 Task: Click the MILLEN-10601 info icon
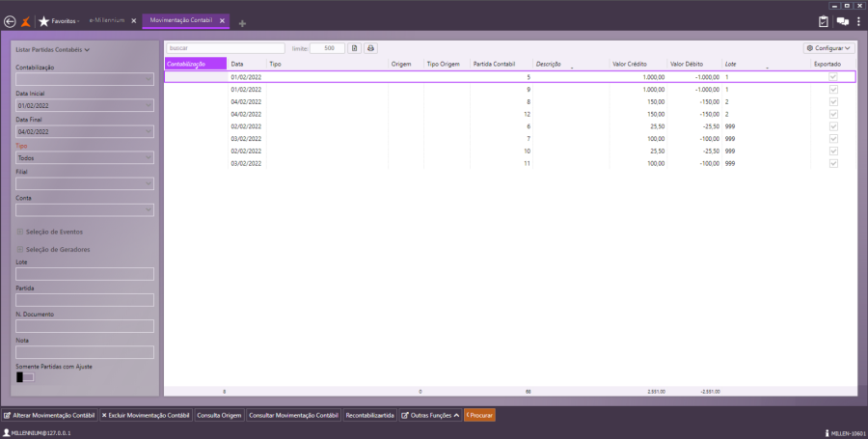click(x=827, y=433)
